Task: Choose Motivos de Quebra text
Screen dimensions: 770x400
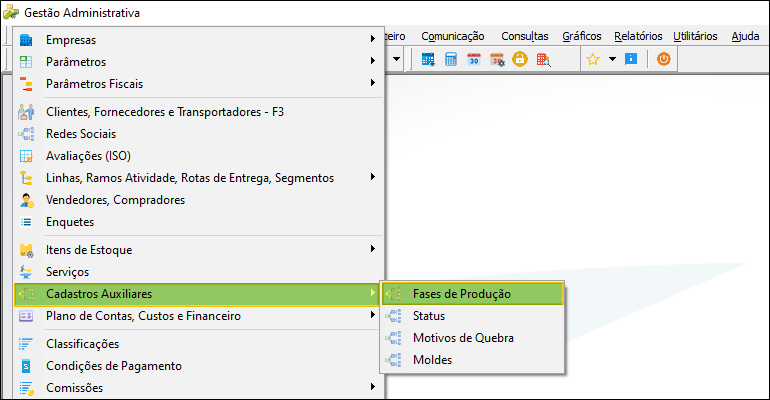Action: pos(463,338)
